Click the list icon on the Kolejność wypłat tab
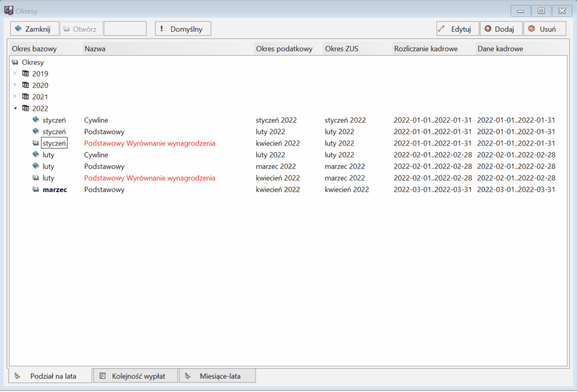This screenshot has width=577, height=392. click(x=103, y=376)
